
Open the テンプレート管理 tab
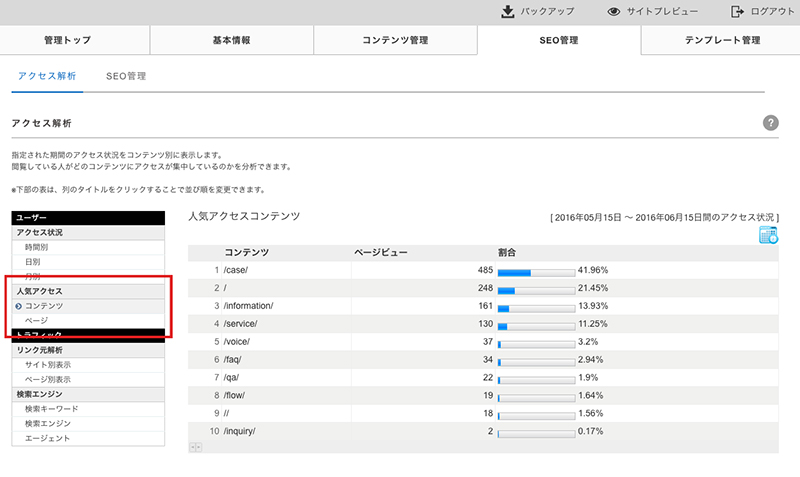coord(721,41)
